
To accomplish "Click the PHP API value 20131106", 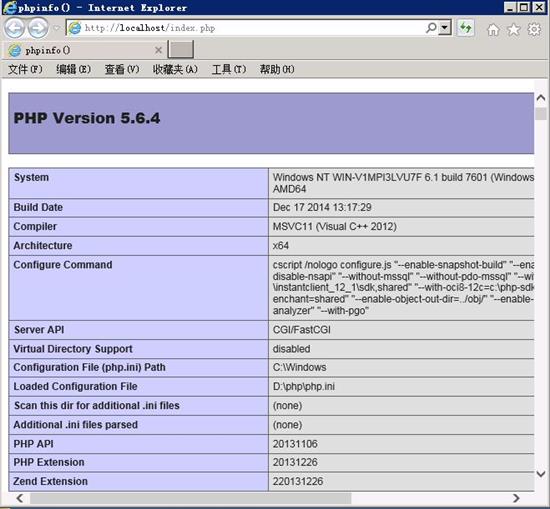I will point(295,444).
